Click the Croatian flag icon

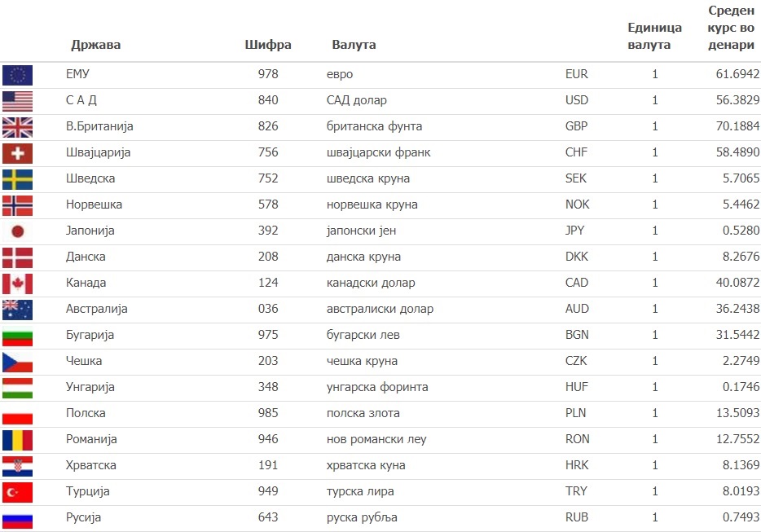[17, 467]
